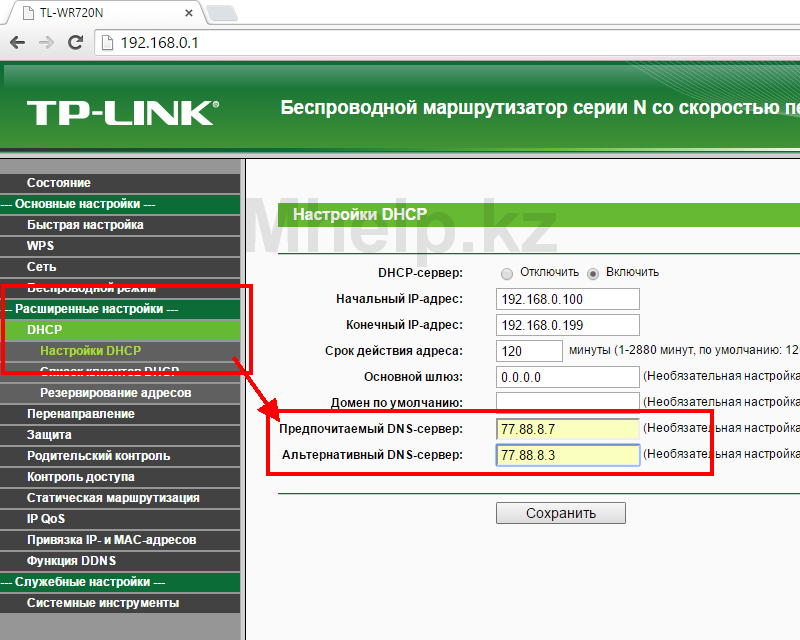Open DHCP menu section
Viewport: 800px width, 640px height.
[120, 330]
